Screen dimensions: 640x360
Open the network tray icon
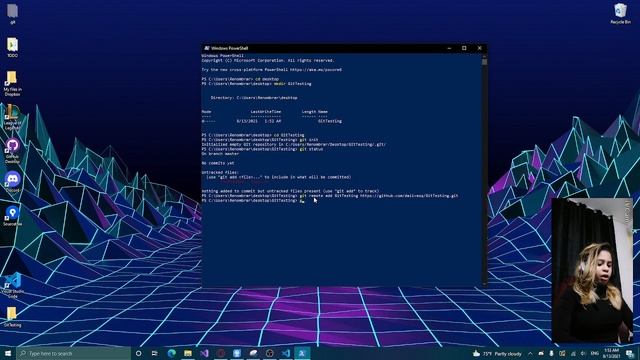pyautogui.click(x=573, y=353)
